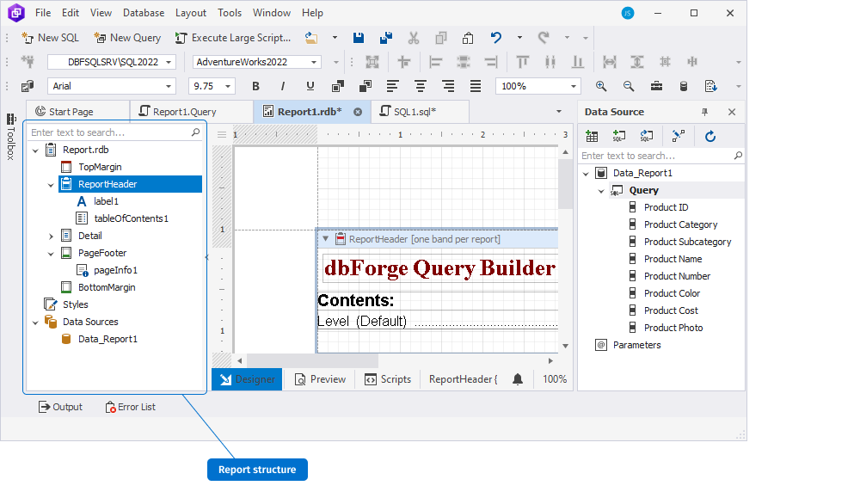Click the notification bell icon

tap(518, 379)
